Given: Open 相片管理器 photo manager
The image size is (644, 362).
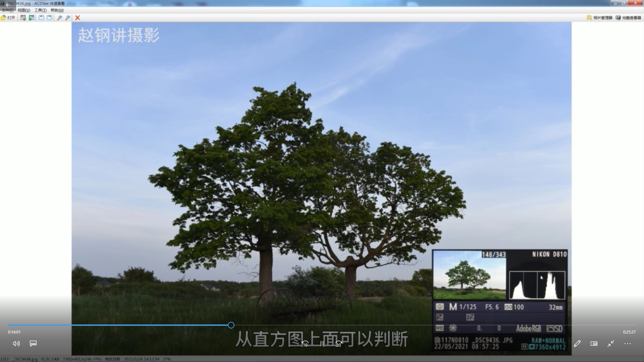Looking at the screenshot, I should [600, 18].
